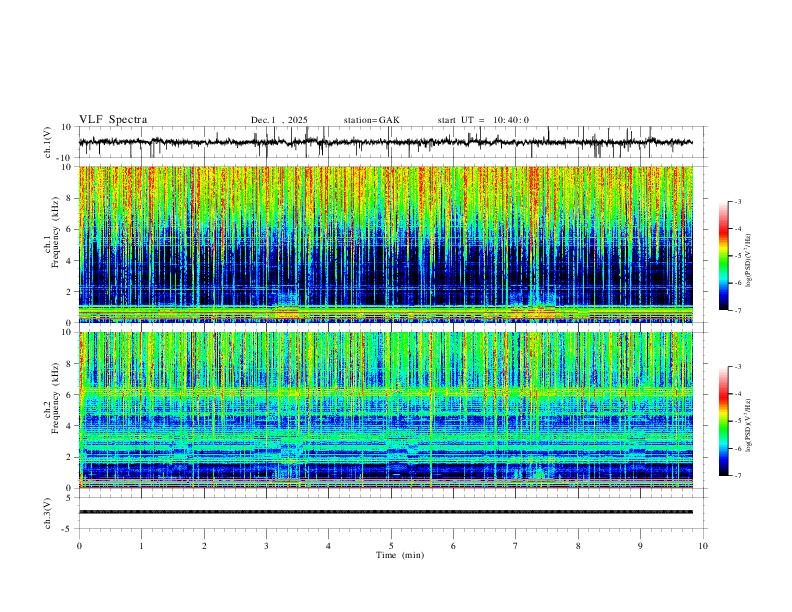Viewport: 792px width, 612px height.
Task: Click the "log(PSD)" label beside ch.1 colorbar
Action: [x=749, y=260]
